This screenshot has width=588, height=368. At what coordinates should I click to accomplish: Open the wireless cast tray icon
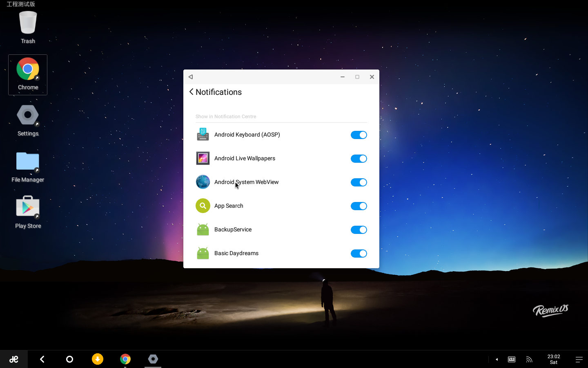tap(529, 359)
